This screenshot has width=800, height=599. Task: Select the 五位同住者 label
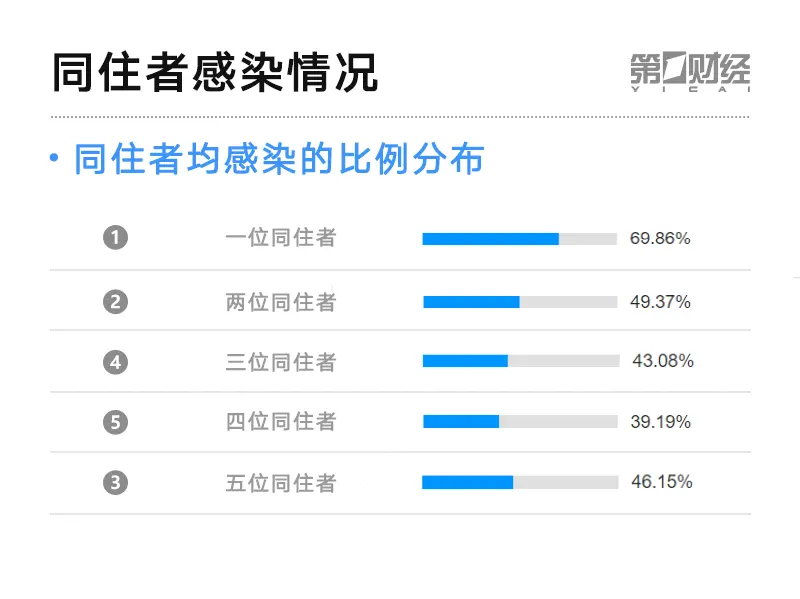280,483
